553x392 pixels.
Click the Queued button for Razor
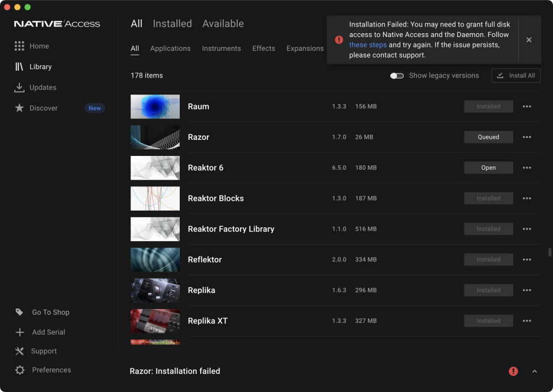488,137
